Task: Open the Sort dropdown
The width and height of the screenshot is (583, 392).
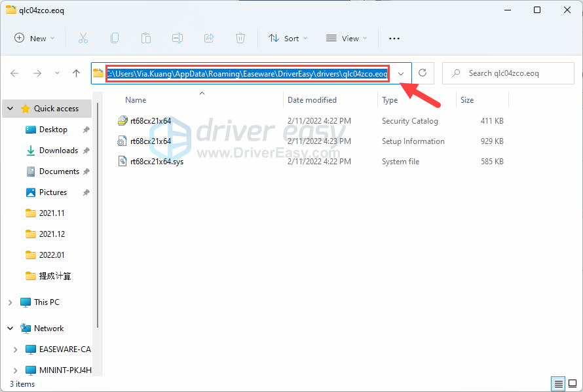Action: [288, 38]
